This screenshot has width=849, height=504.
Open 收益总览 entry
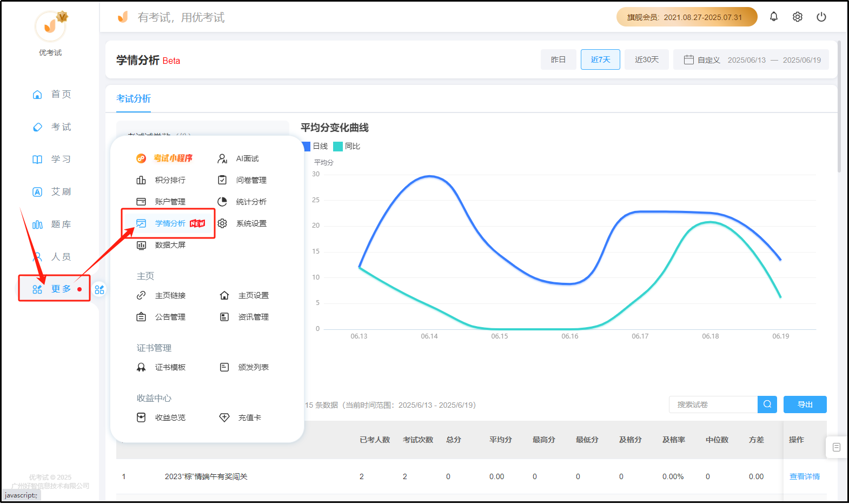(161, 417)
